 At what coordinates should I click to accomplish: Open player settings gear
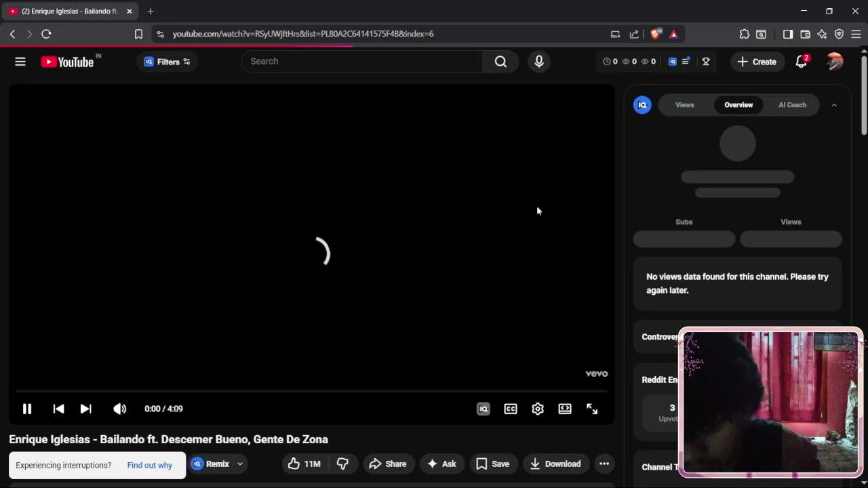[538, 409]
